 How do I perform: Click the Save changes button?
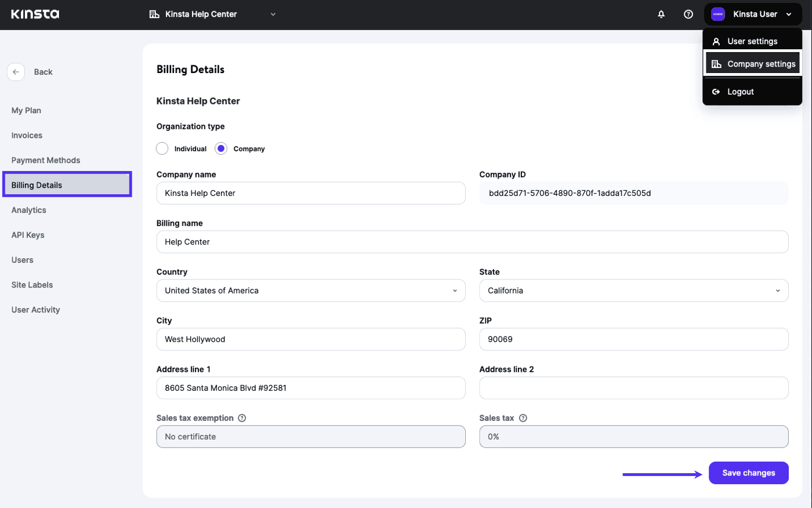tap(748, 473)
